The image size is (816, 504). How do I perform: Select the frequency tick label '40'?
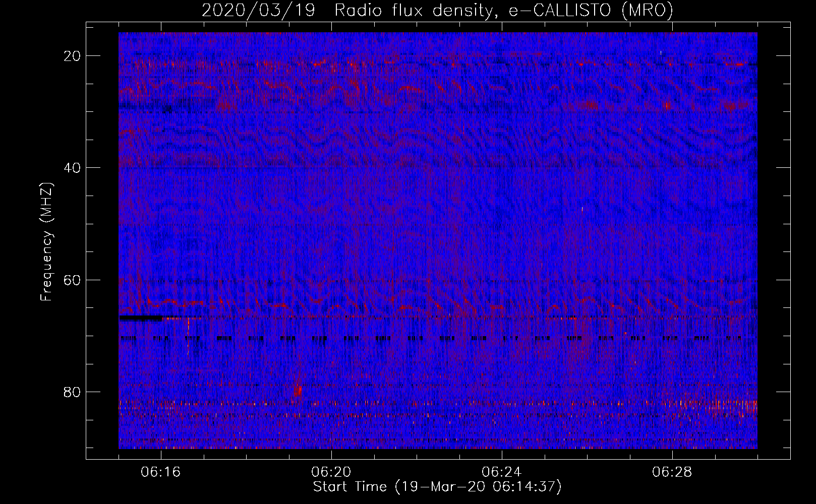click(73, 168)
